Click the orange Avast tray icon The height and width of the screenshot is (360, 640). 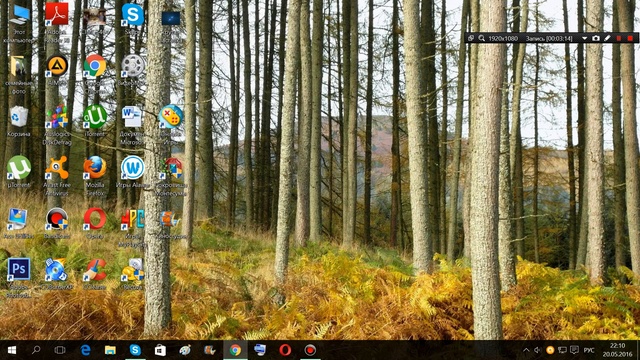click(550, 350)
